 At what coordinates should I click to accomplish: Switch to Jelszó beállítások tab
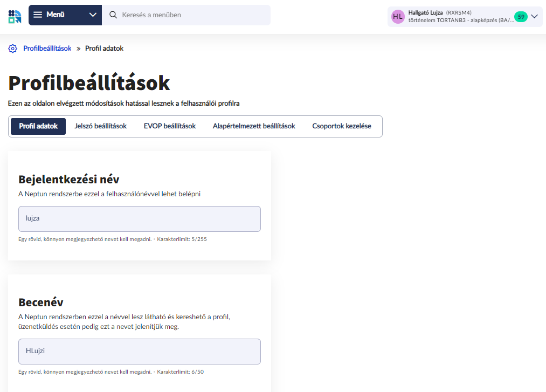tap(100, 126)
